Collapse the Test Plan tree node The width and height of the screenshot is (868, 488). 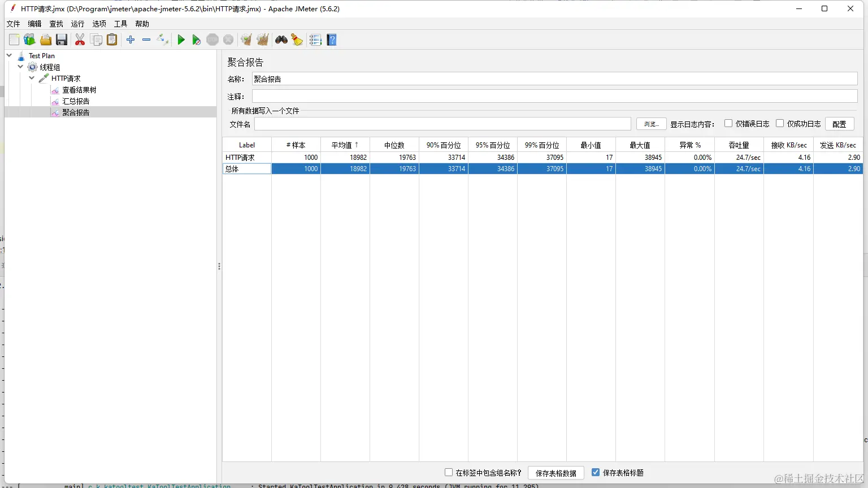pos(9,55)
